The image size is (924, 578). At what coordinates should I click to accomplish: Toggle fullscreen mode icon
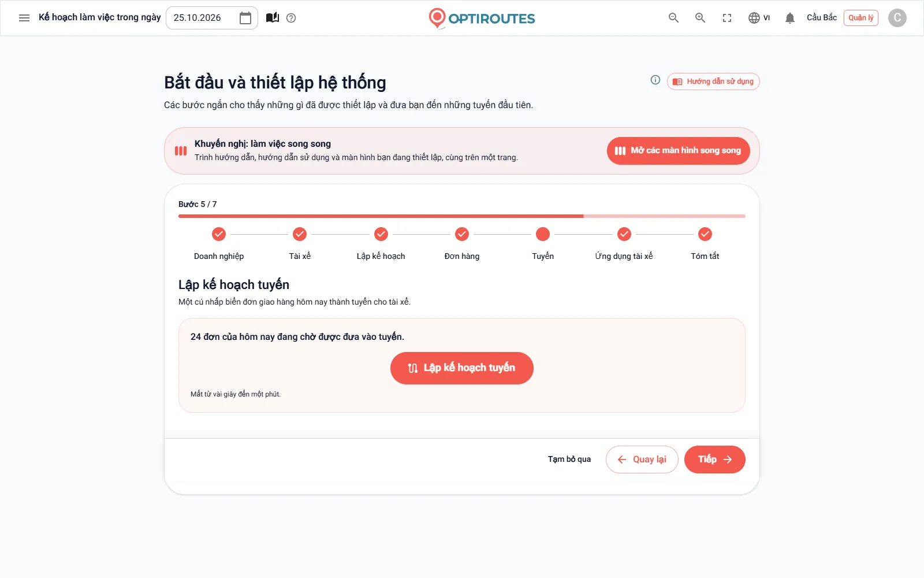click(727, 18)
